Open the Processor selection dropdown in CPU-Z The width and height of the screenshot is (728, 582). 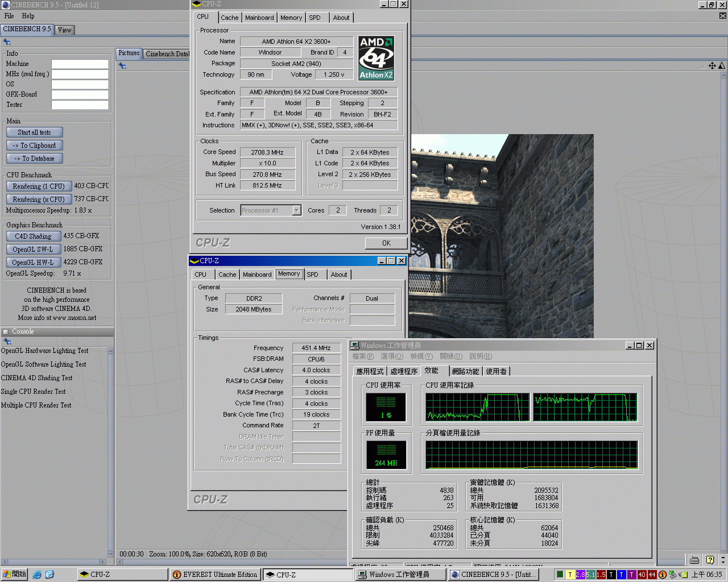tap(296, 210)
